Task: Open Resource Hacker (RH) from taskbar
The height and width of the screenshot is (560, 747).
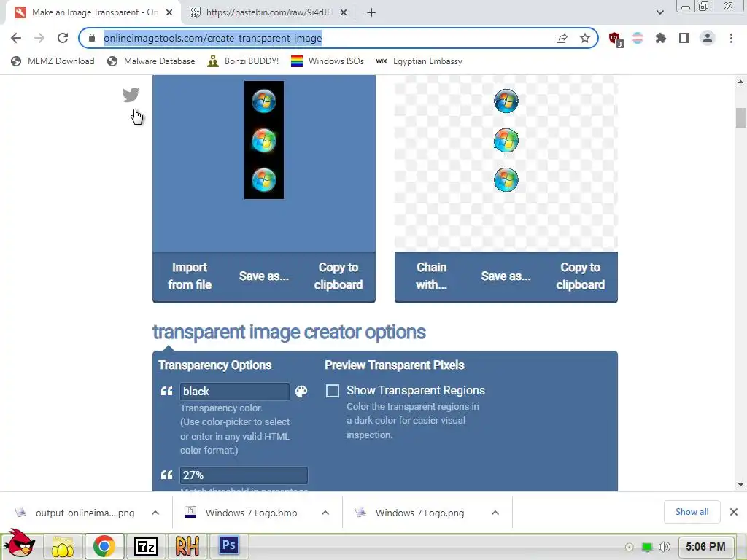Action: point(187,545)
